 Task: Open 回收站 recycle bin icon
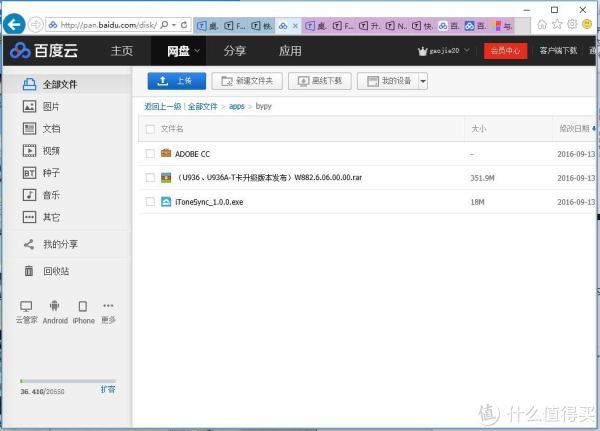tap(29, 271)
